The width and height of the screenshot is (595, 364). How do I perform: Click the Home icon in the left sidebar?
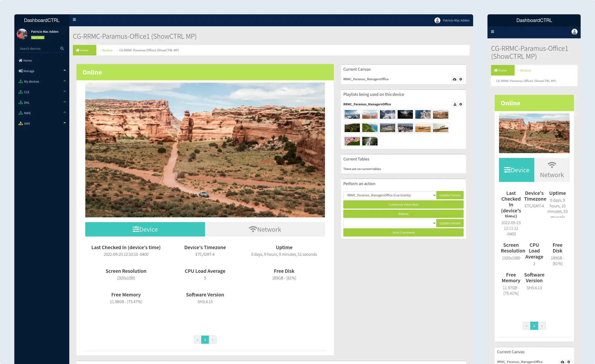click(21, 60)
